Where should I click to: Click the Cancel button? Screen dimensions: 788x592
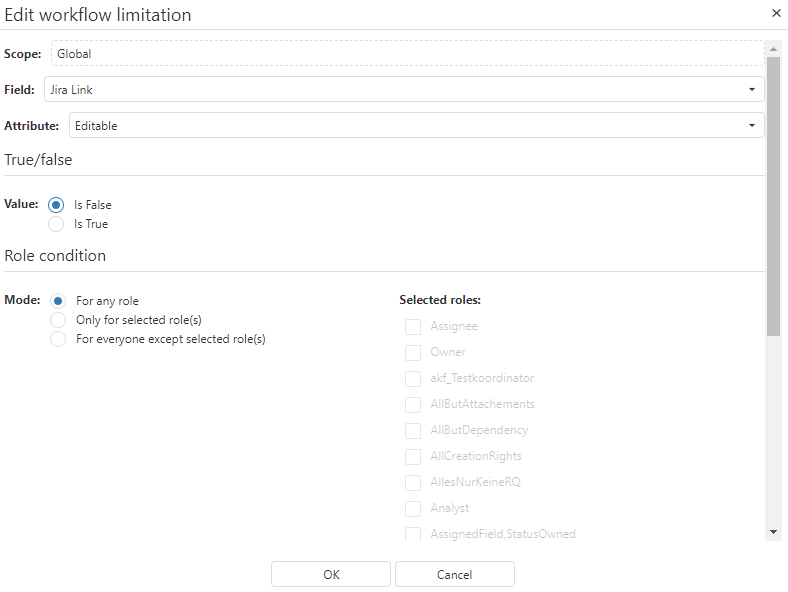tap(454, 574)
